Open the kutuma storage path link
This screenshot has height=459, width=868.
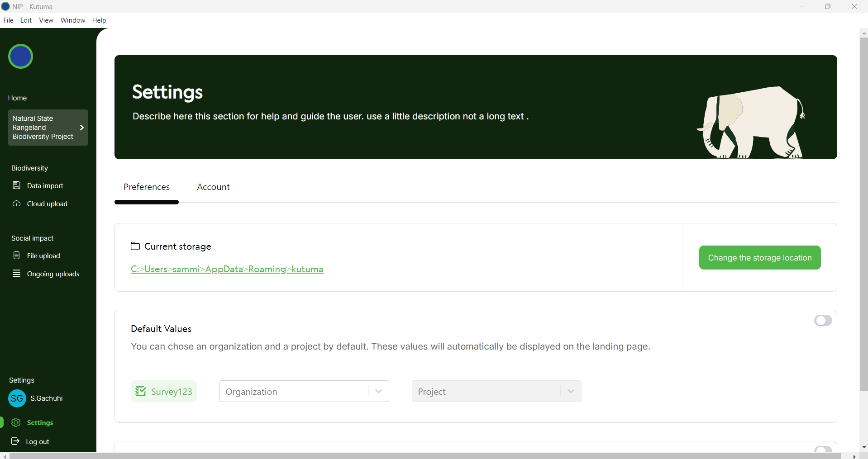(227, 269)
